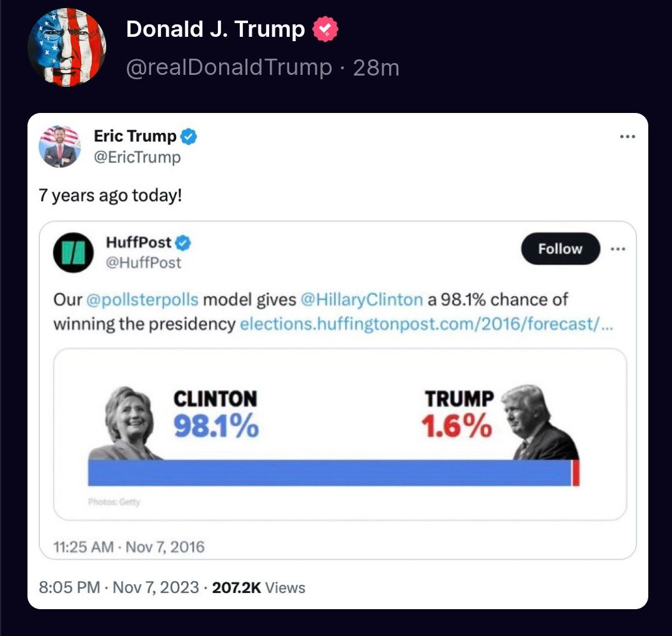Image resolution: width=672 pixels, height=636 pixels.
Task: Click Donald J. Trump's flag-face profile avatar
Action: (67, 47)
